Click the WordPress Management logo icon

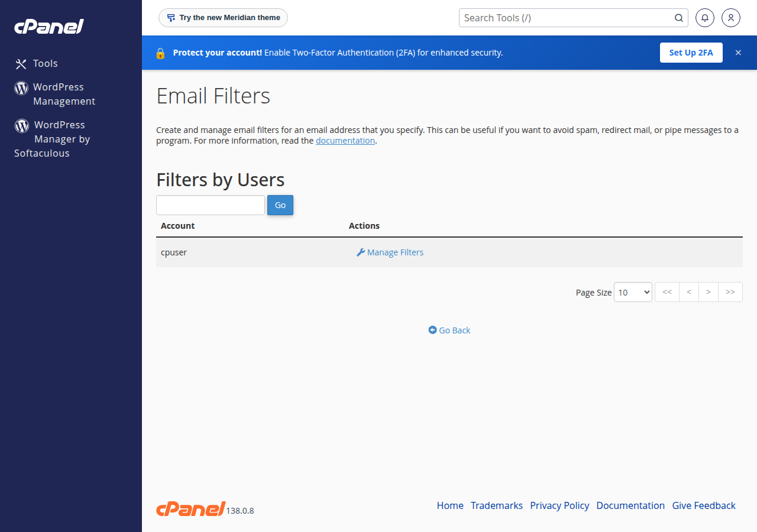(21, 88)
